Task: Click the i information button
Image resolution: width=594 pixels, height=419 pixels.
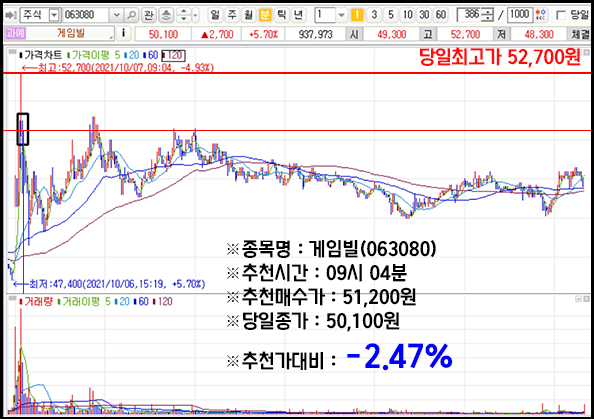Action: 123,33
